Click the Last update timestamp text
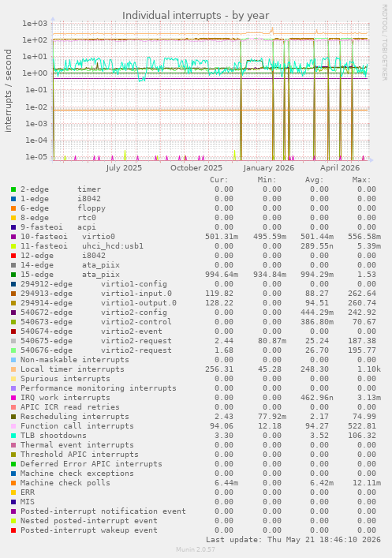This screenshot has width=392, height=558. point(293,540)
